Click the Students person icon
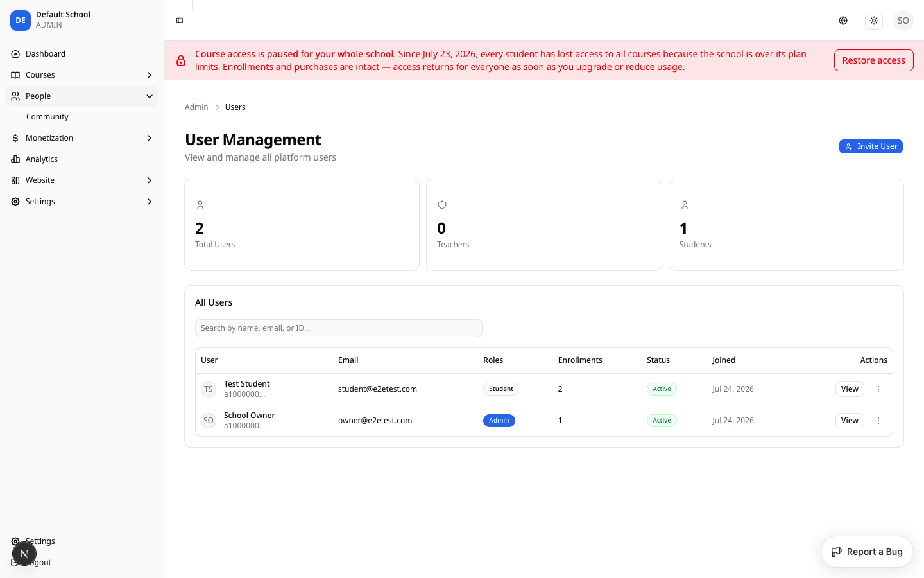The width and height of the screenshot is (924, 578). coord(685,205)
